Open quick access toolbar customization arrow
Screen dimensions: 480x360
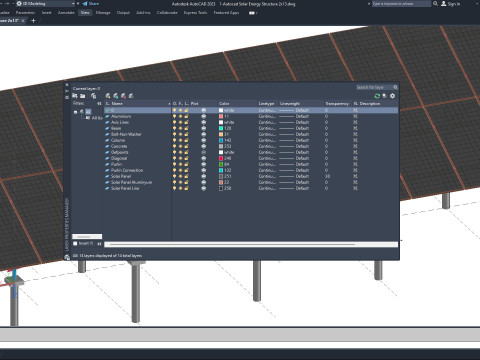tap(78, 4)
